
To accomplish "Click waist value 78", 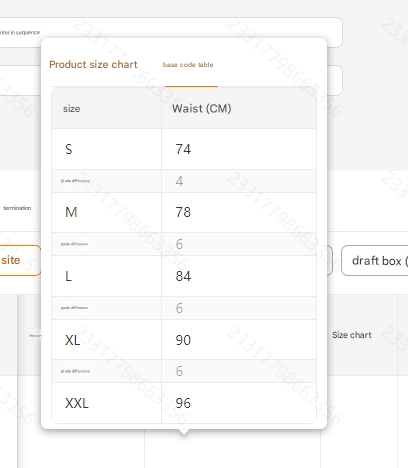I will coord(183,212).
